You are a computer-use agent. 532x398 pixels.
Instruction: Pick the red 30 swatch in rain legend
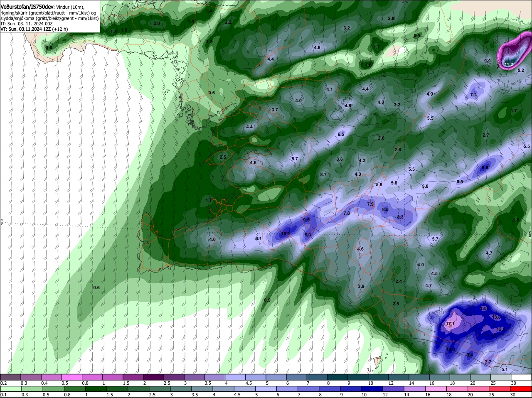click(x=521, y=389)
